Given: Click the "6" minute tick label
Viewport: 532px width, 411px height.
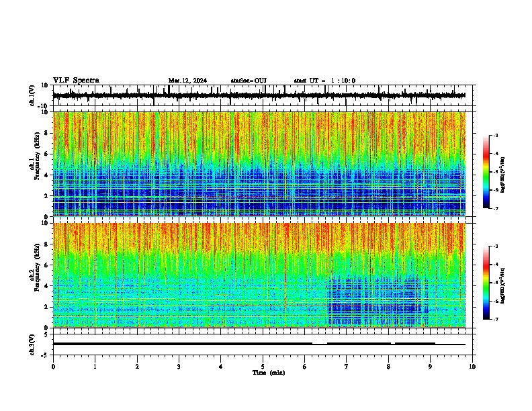Looking at the screenshot, I should pos(305,367).
